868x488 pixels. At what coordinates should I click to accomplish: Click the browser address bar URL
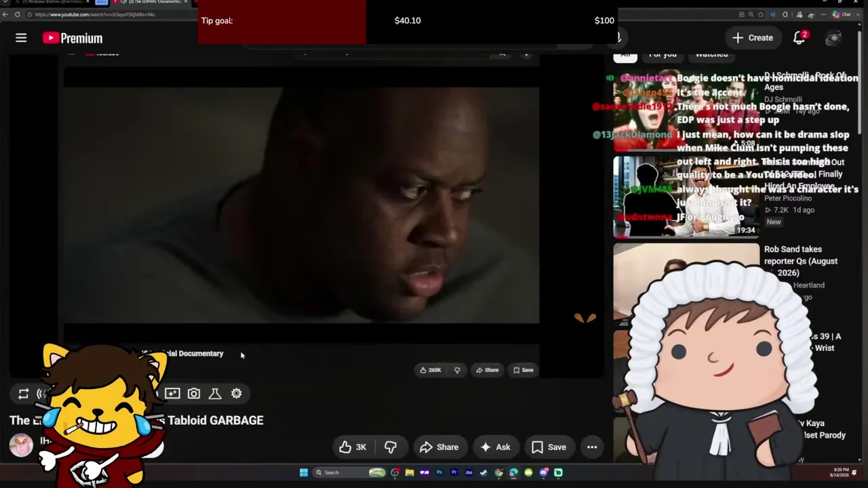[95, 14]
